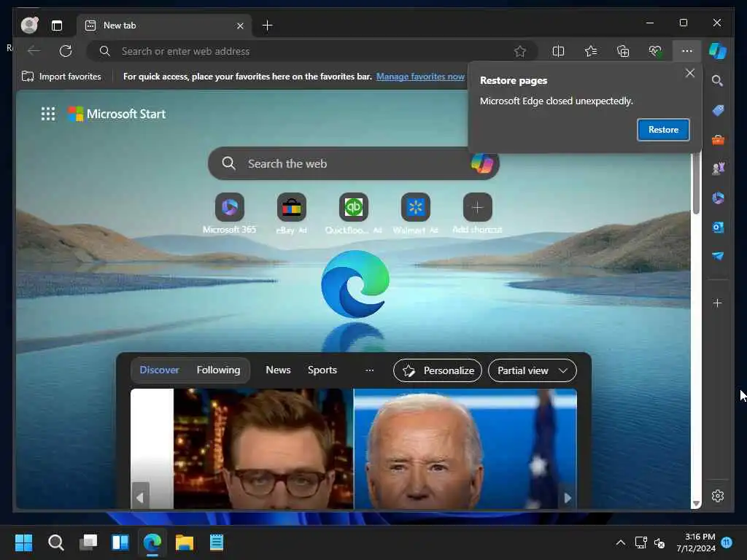Open the Edge profile avatar
Viewport: 747px width, 560px height.
[x=29, y=26]
